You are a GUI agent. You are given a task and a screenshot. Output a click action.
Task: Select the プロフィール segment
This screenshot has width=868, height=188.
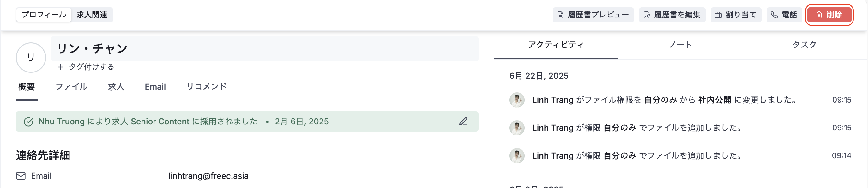tap(44, 15)
